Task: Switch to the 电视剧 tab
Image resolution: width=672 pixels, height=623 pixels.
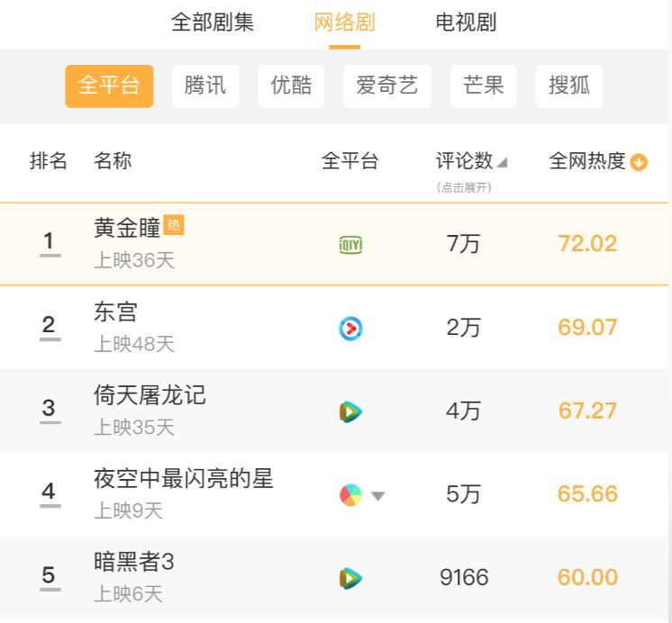Action: pos(466,23)
